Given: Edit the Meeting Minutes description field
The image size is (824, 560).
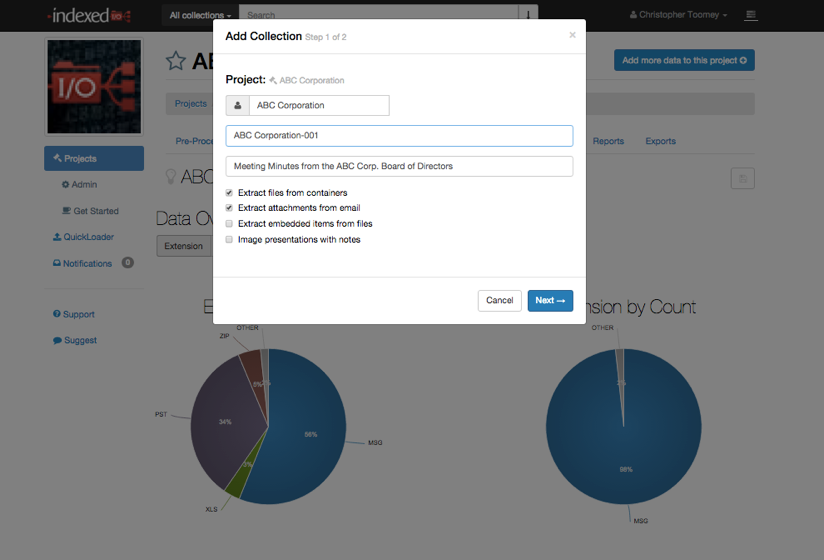Looking at the screenshot, I should coord(399,166).
